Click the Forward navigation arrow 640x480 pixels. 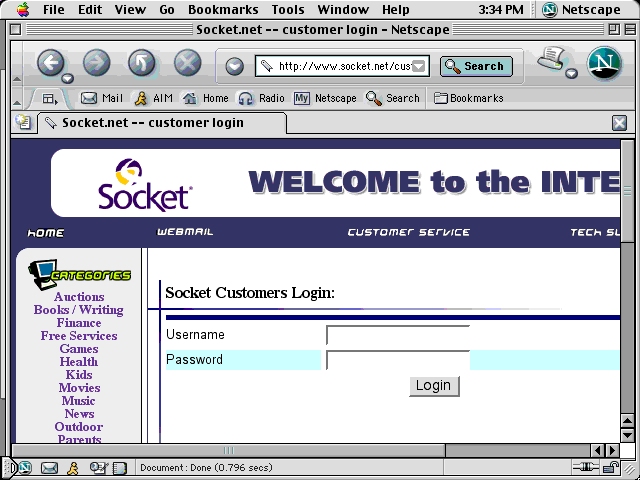point(96,63)
